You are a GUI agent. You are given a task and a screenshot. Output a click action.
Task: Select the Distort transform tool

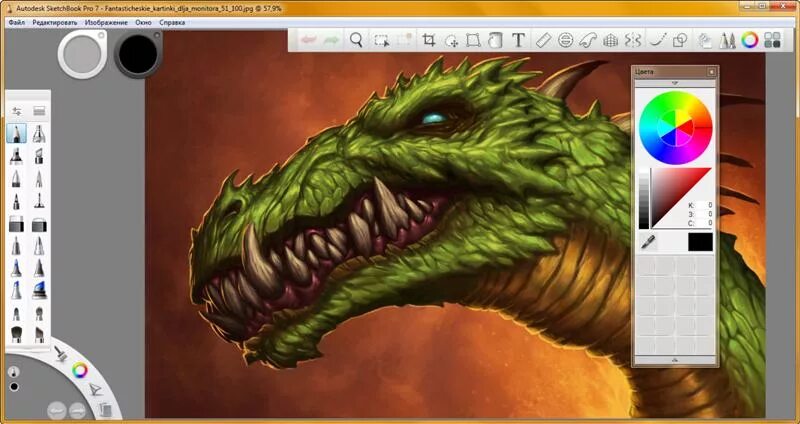(473, 40)
